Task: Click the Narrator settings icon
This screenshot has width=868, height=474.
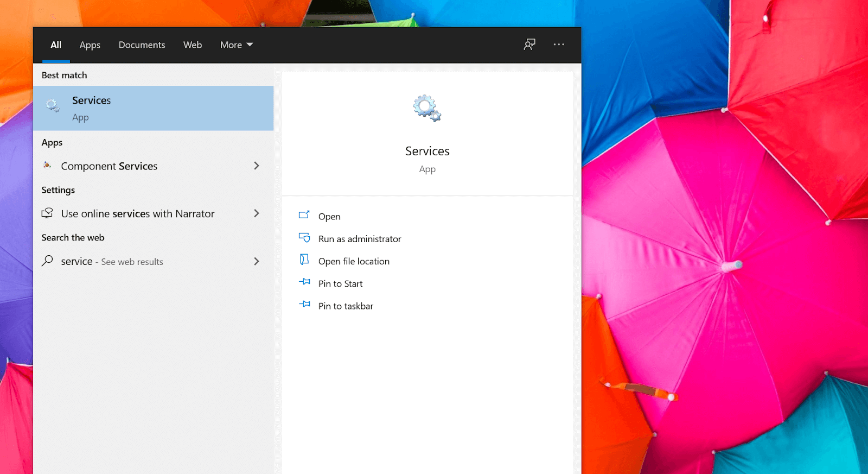Action: pos(48,213)
